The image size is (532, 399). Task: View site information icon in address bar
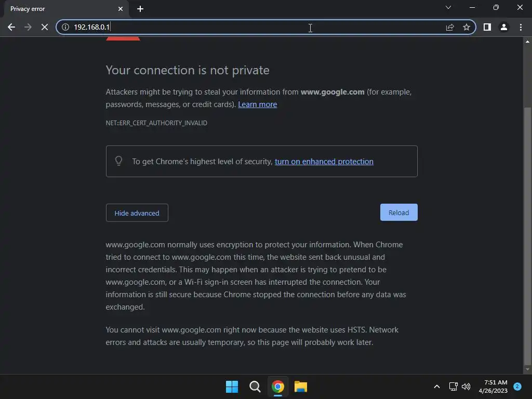pos(65,27)
